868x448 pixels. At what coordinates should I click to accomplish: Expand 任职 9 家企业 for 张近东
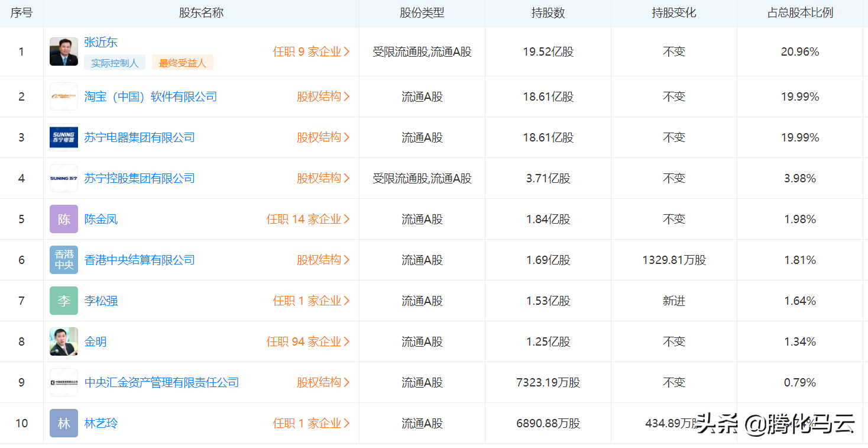(x=311, y=51)
